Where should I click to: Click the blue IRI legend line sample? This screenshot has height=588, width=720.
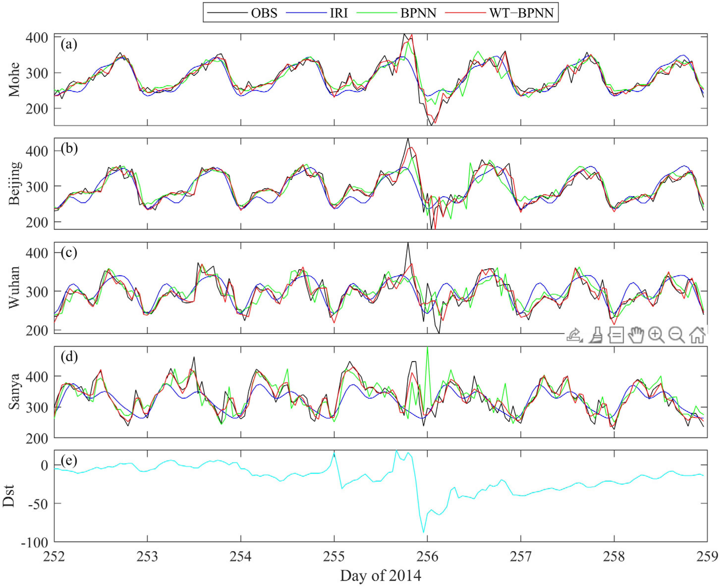point(306,13)
